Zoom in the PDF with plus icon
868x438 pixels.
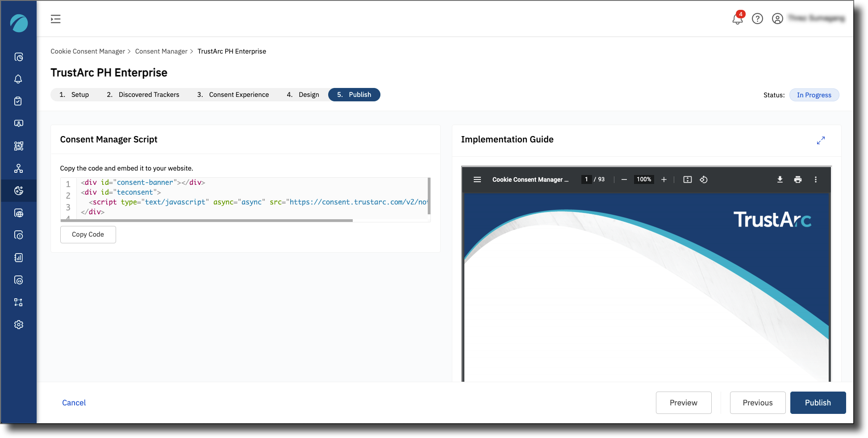tap(664, 179)
